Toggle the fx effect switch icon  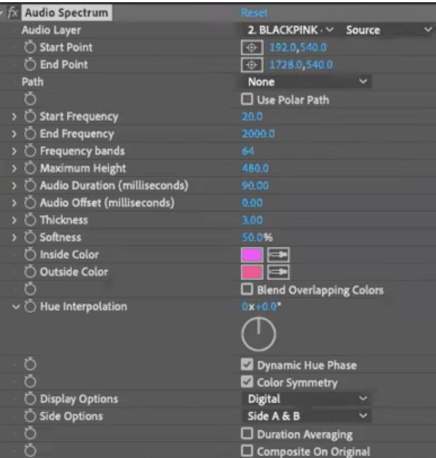(x=13, y=13)
